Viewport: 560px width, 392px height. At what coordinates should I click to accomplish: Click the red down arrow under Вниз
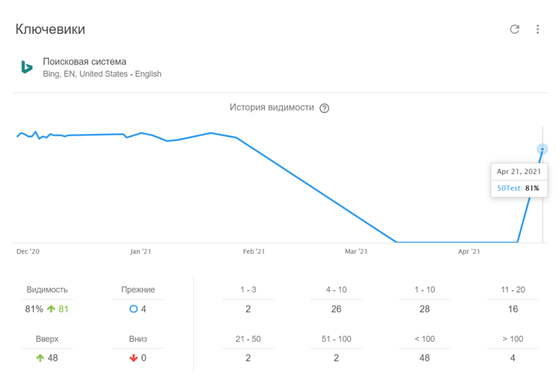133,358
